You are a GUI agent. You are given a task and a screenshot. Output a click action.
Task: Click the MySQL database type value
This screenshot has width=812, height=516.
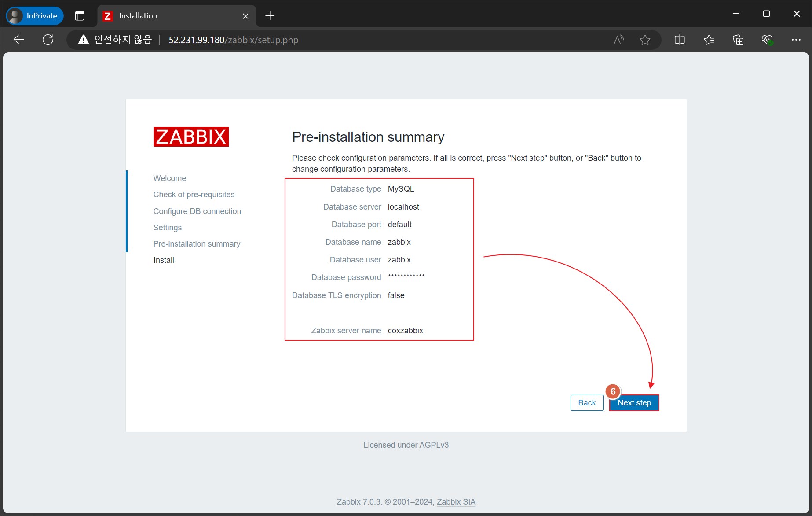pyautogui.click(x=401, y=189)
